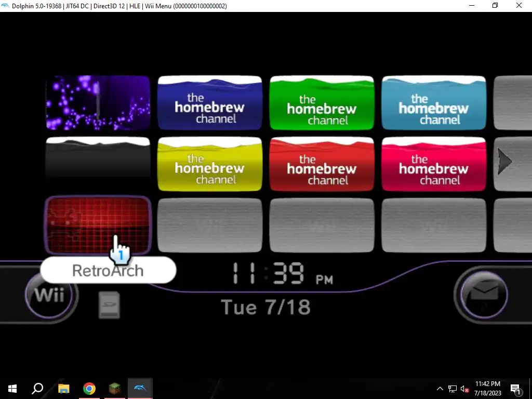The width and height of the screenshot is (532, 399).
Task: Open File Explorer from taskbar
Action: [63, 389]
